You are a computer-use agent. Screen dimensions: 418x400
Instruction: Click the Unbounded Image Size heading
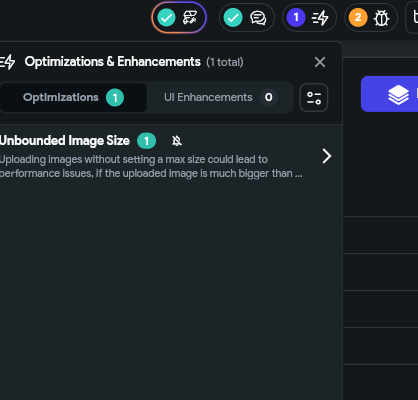point(65,141)
